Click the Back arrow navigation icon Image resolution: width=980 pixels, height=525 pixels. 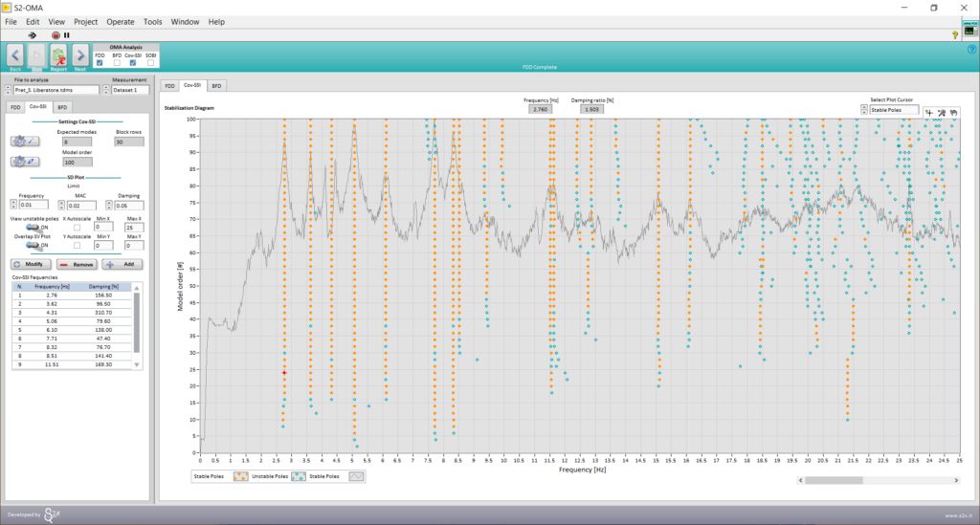pos(15,55)
